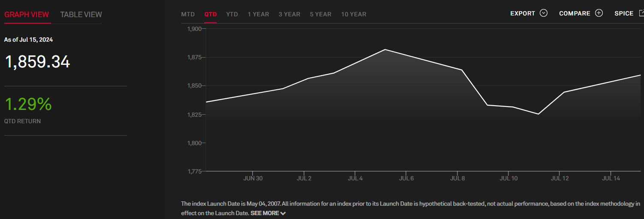The image size is (644, 219).
Task: Expand the SEE MORE disclosure chevron
Action: [283, 213]
